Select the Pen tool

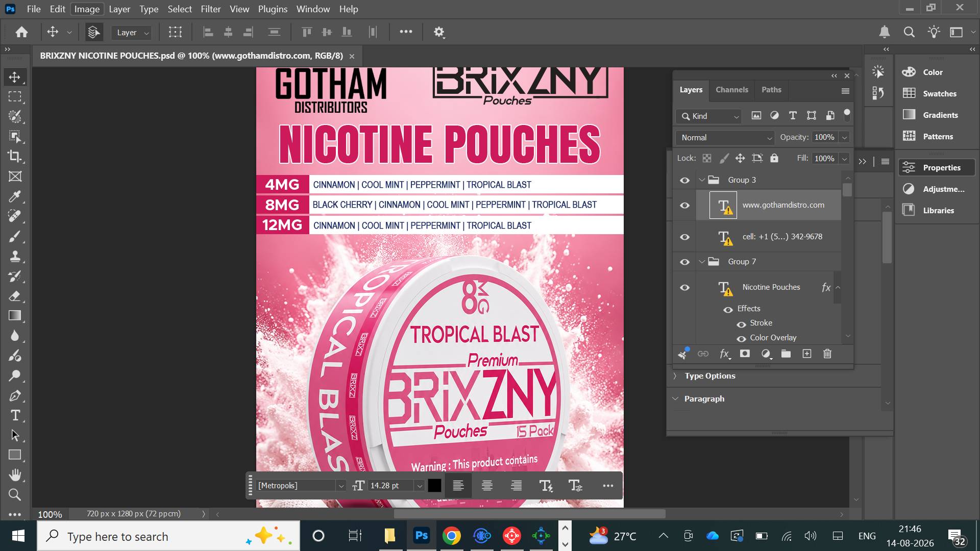tap(15, 395)
